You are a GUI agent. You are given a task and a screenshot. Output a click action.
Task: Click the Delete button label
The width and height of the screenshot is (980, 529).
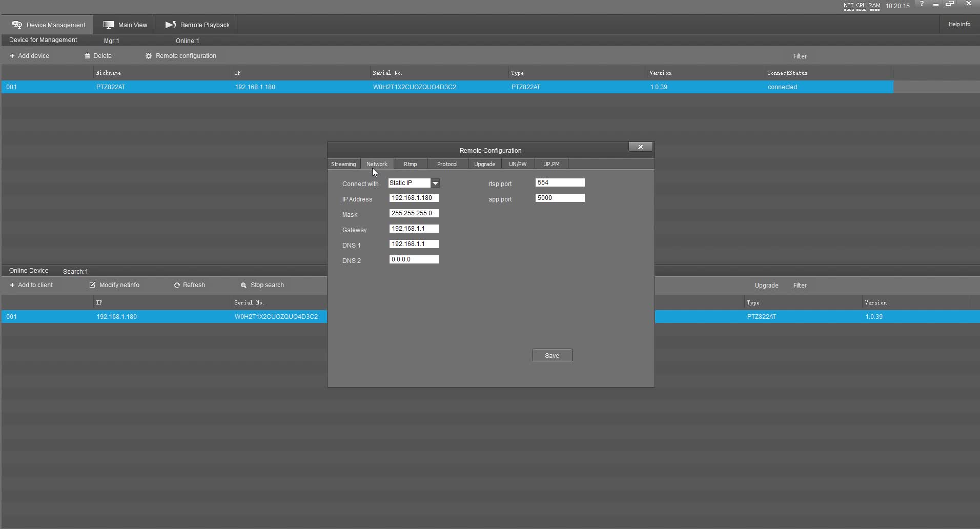tap(103, 56)
